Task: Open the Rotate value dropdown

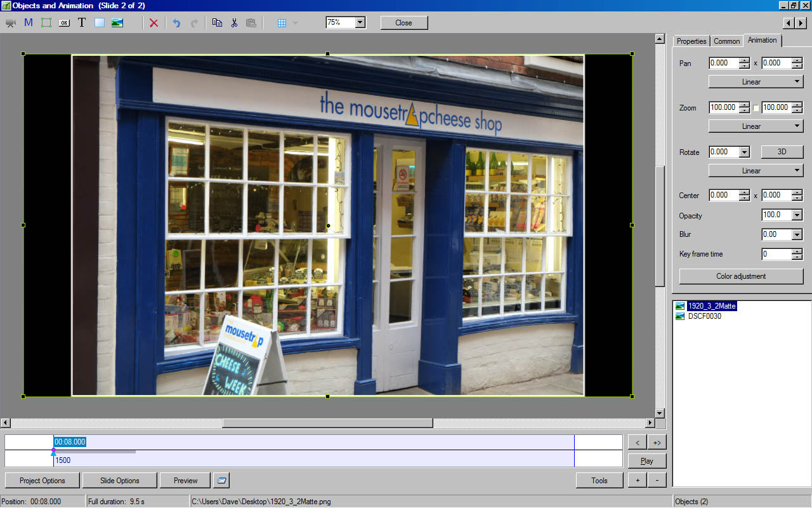Action: coord(745,152)
